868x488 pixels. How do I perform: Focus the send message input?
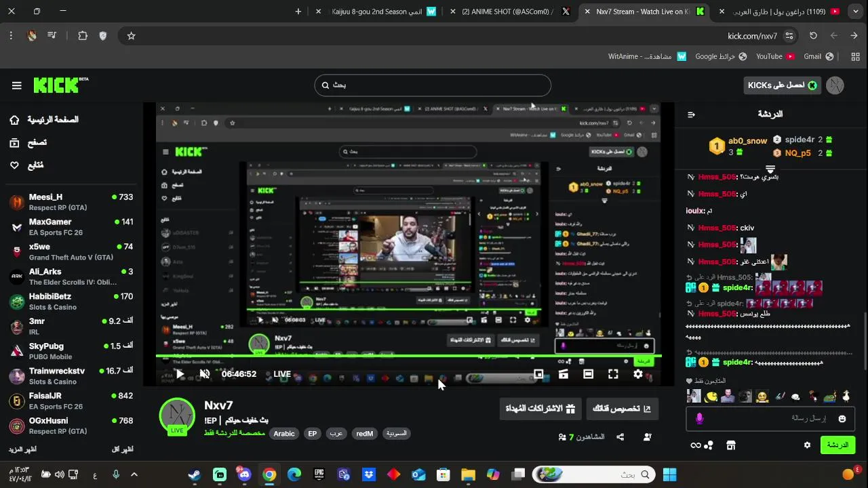[x=770, y=419]
